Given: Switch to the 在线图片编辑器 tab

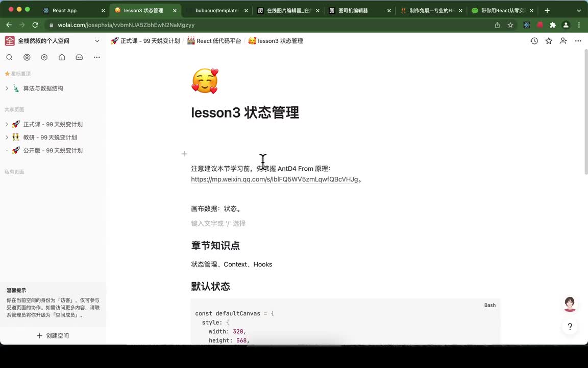Looking at the screenshot, I should coord(288,11).
